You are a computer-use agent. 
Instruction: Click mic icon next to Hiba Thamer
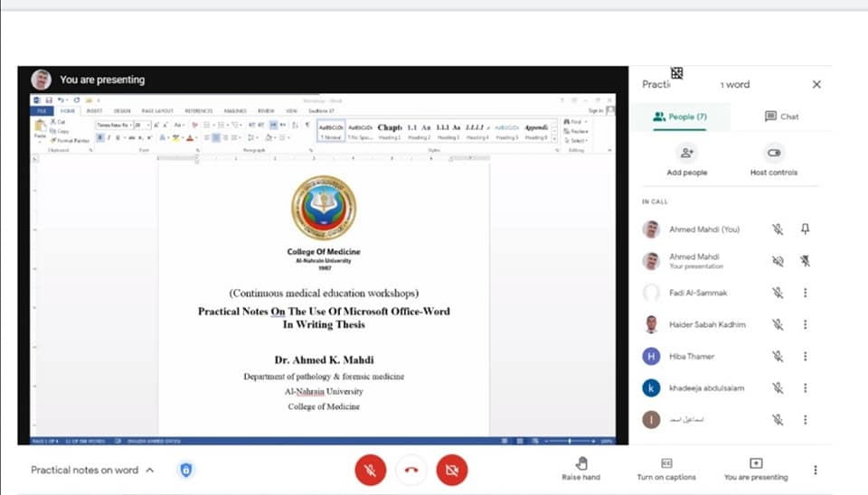(x=778, y=356)
